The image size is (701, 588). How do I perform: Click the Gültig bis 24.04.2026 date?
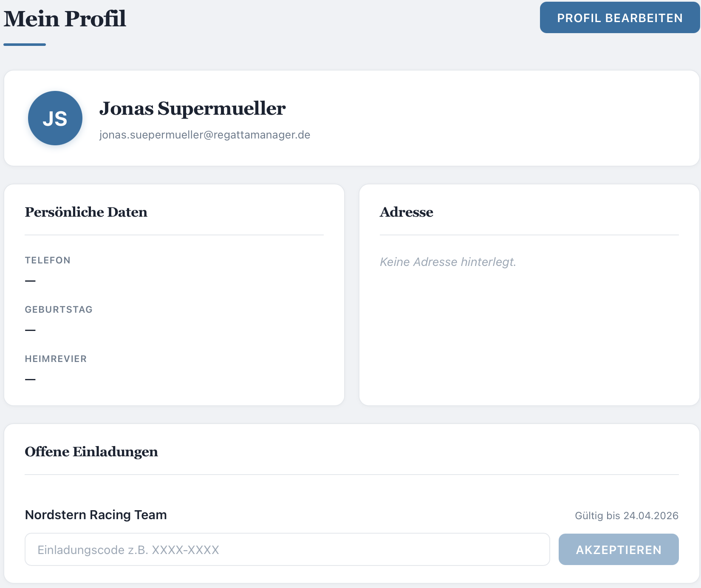click(x=626, y=515)
